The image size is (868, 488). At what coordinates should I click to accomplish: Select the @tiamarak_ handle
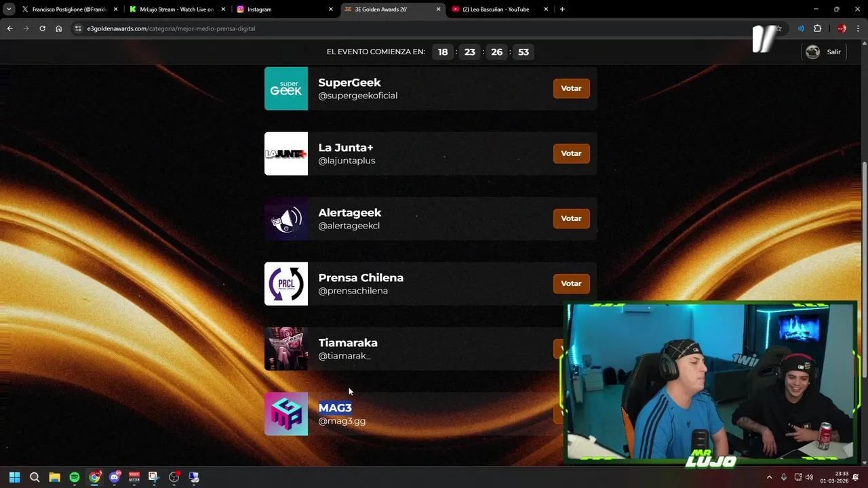point(344,356)
